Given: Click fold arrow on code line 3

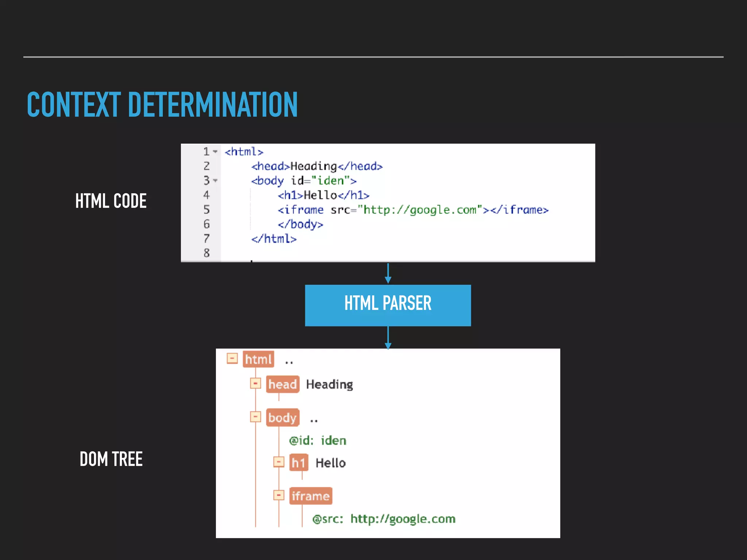Looking at the screenshot, I should tap(215, 180).
